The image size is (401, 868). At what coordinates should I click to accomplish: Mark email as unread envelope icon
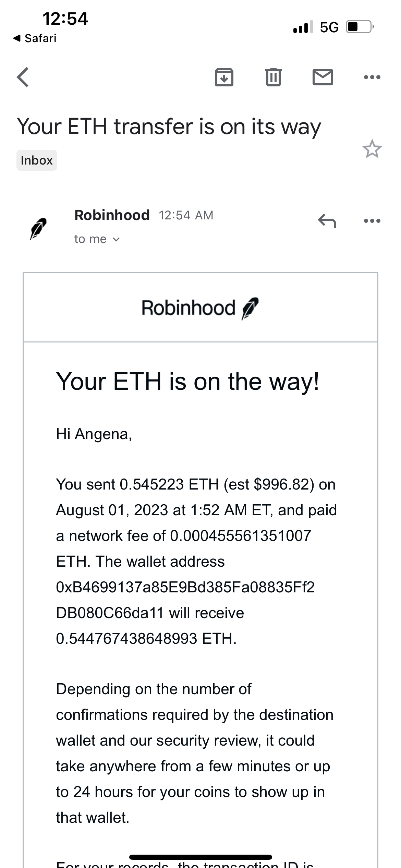323,77
